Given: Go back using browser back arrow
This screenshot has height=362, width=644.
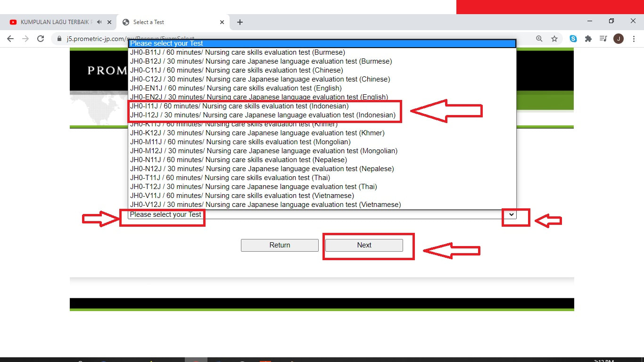Looking at the screenshot, I should pos(10,39).
